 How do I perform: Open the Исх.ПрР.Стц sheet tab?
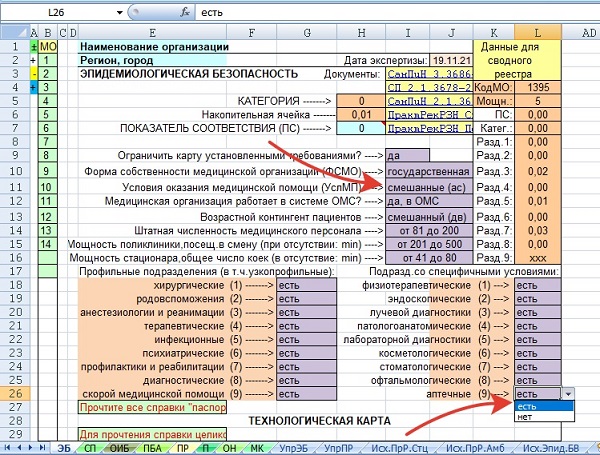tap(399, 448)
